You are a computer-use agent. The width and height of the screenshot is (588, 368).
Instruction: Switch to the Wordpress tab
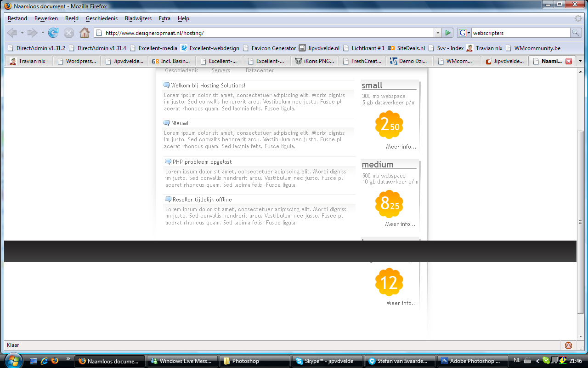pos(77,61)
